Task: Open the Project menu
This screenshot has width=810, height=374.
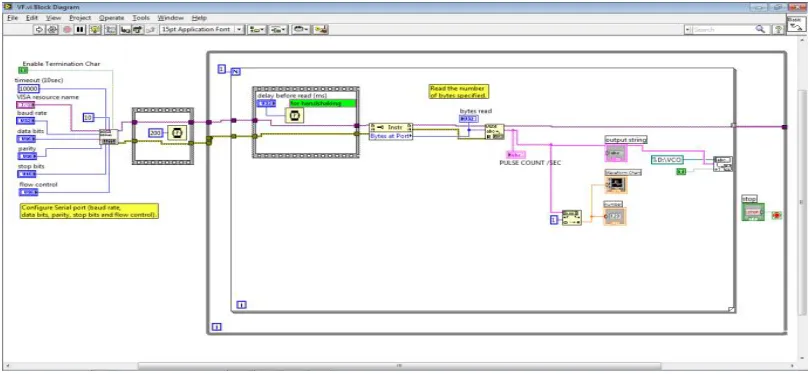Action: pos(80,18)
